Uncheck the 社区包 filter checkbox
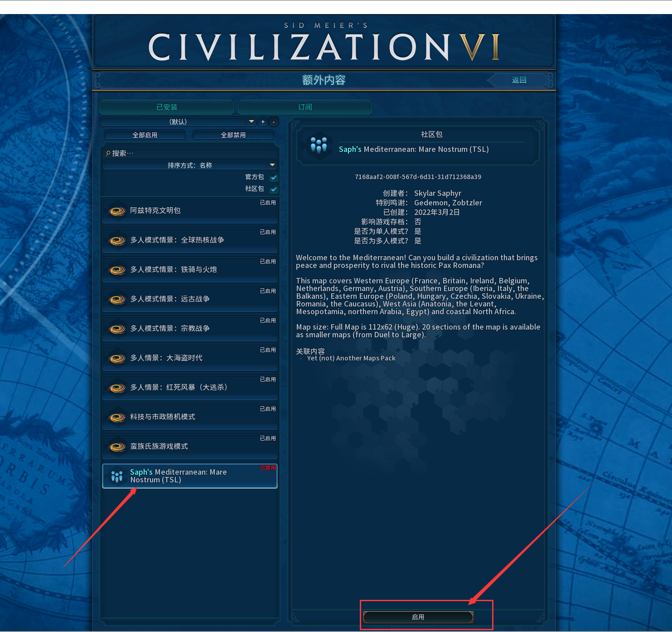The height and width of the screenshot is (632, 672). pos(274,189)
